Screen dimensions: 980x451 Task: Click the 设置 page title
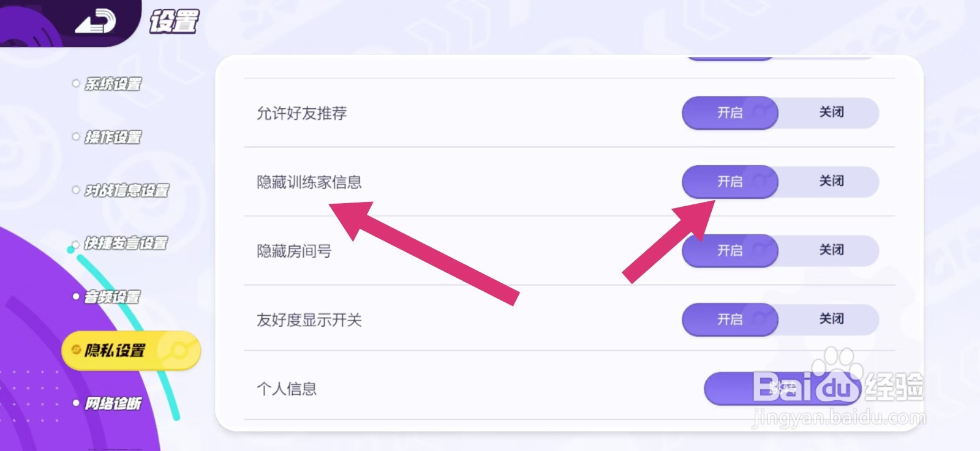(174, 21)
